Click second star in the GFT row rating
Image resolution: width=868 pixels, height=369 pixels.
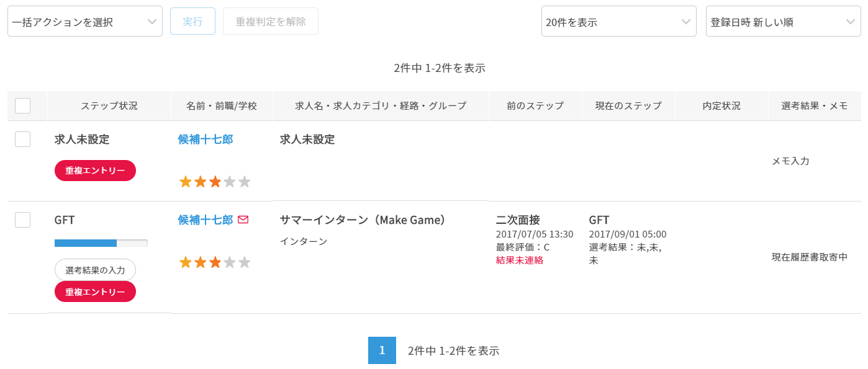pyautogui.click(x=200, y=262)
